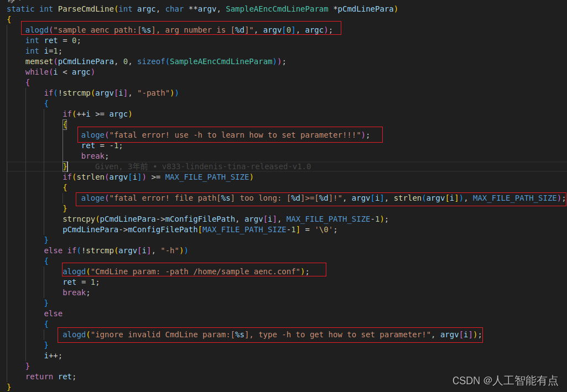Click argv[0] in the first alogd call

coord(279,30)
